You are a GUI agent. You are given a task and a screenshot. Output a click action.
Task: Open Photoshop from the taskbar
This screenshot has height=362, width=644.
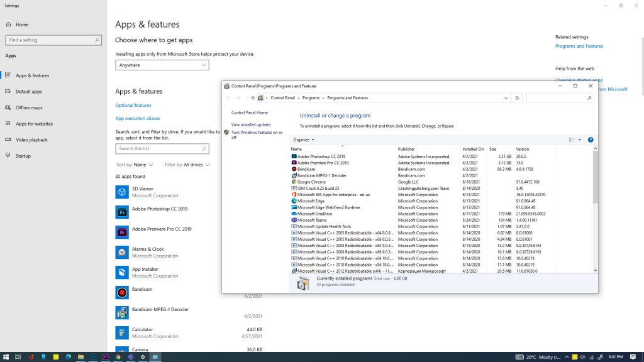click(x=93, y=357)
